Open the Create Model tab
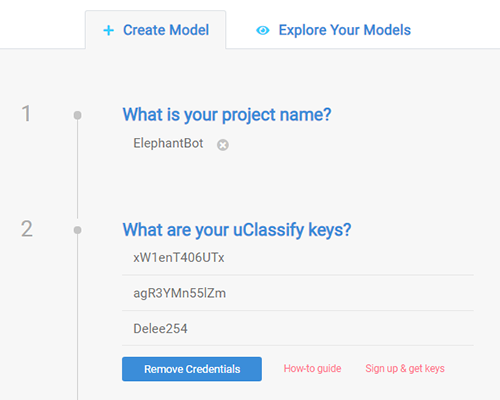 point(156,30)
